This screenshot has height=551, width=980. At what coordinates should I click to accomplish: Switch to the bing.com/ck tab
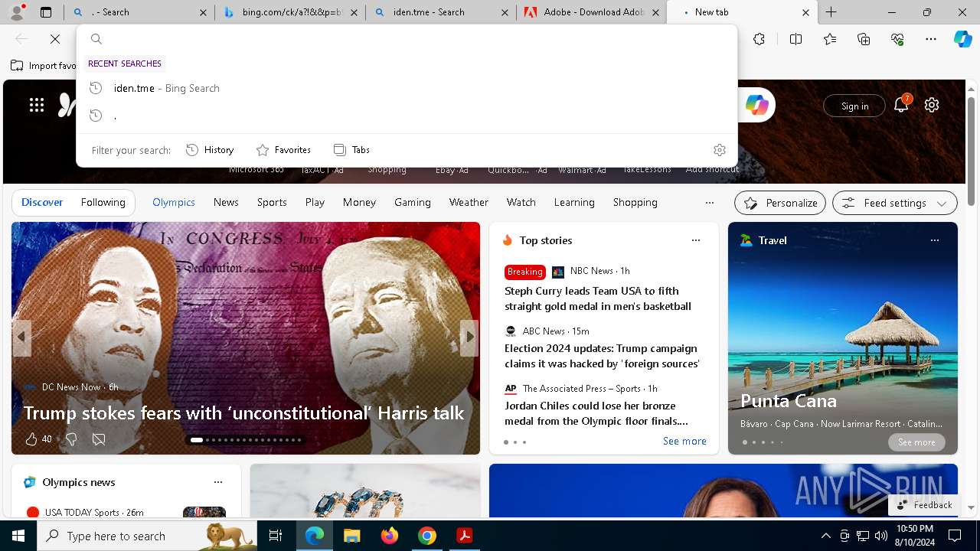point(289,12)
